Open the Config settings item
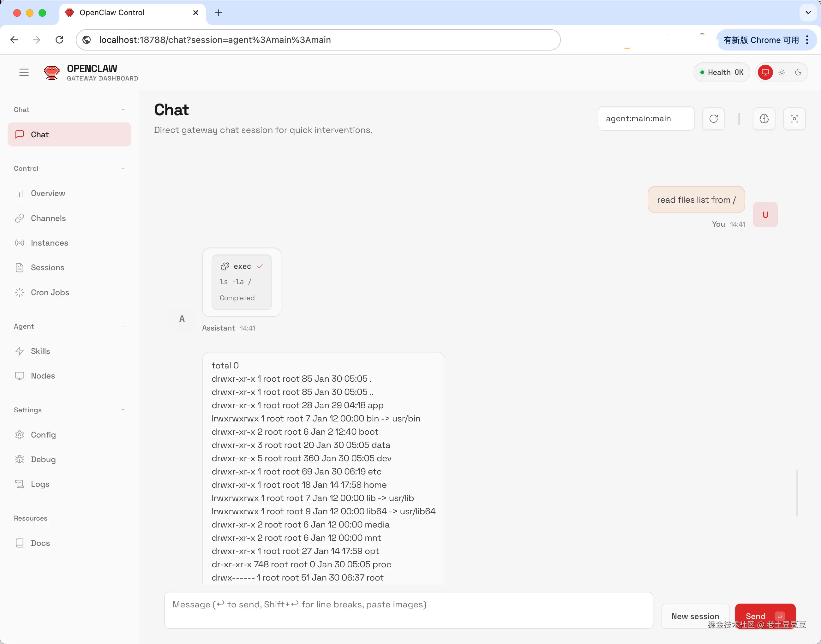The width and height of the screenshot is (821, 644). [x=43, y=435]
